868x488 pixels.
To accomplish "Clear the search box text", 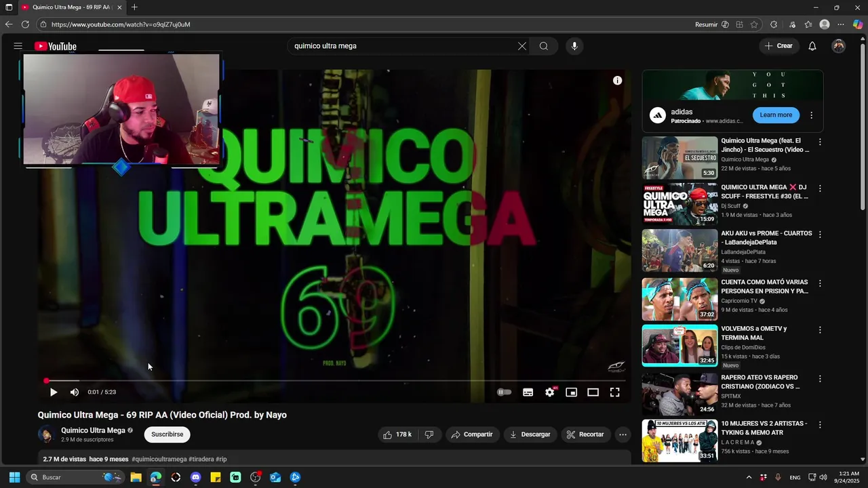I will [522, 46].
